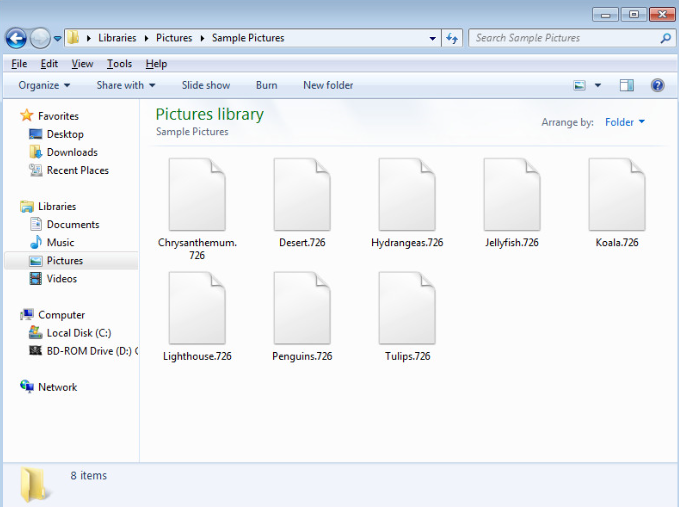Click the Pictures breadcrumb in address bar
Screen dimensions: 679x507
(174, 39)
